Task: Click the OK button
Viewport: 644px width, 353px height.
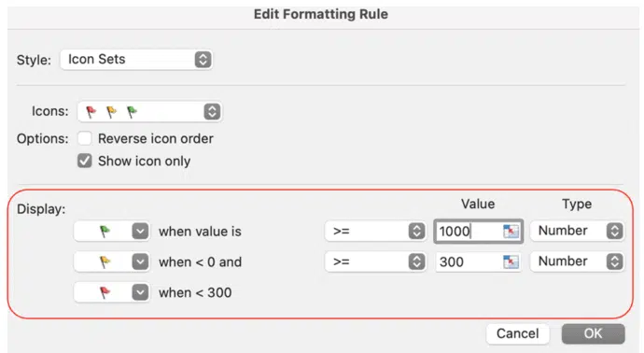Action: [593, 333]
